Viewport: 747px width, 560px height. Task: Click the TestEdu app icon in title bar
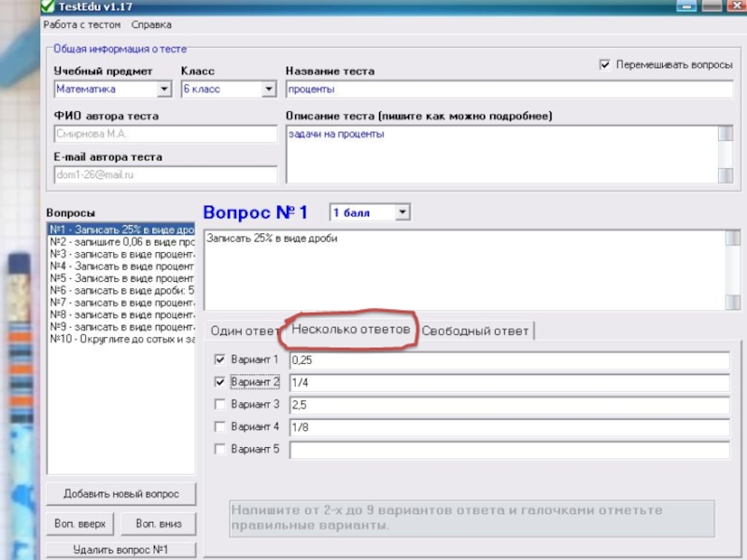[x=48, y=6]
